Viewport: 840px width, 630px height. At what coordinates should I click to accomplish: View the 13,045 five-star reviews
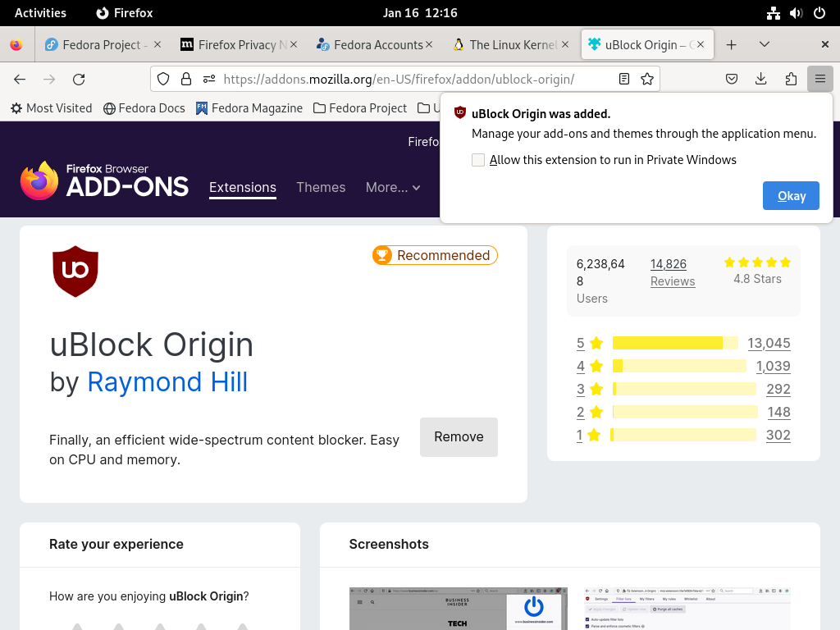[x=769, y=343]
